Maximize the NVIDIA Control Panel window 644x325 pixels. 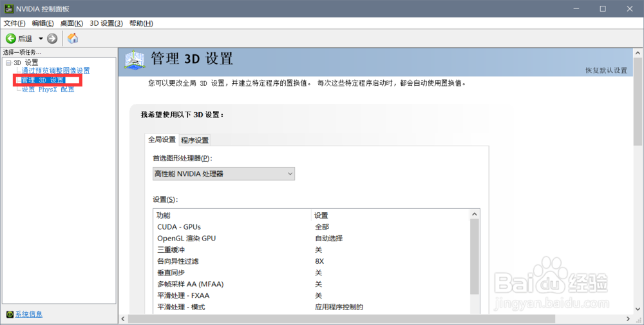point(603,8)
